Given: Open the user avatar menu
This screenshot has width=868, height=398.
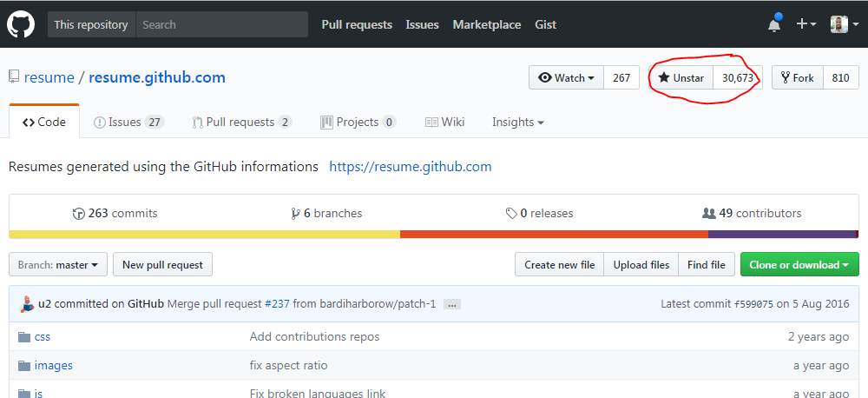Looking at the screenshot, I should pyautogui.click(x=845, y=24).
